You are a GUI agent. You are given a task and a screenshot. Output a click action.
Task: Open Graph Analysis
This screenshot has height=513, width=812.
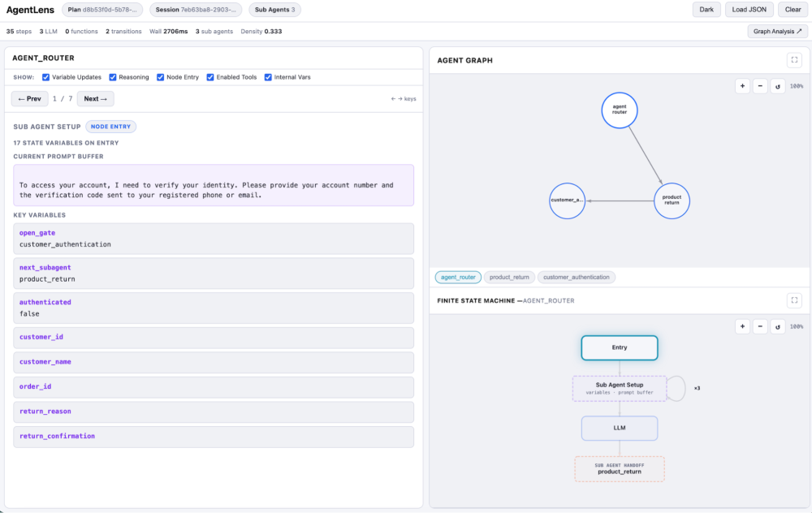(777, 31)
